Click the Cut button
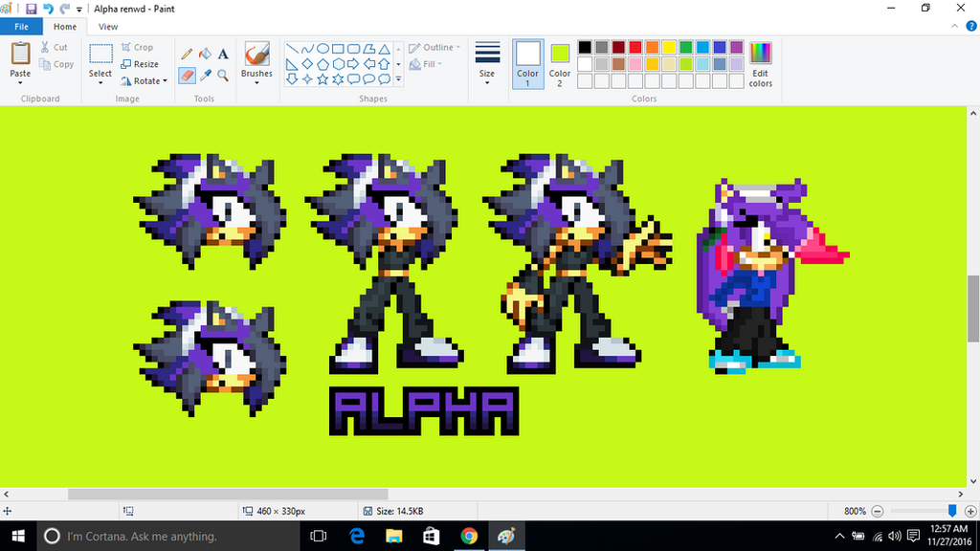980x551 pixels. pyautogui.click(x=54, y=48)
